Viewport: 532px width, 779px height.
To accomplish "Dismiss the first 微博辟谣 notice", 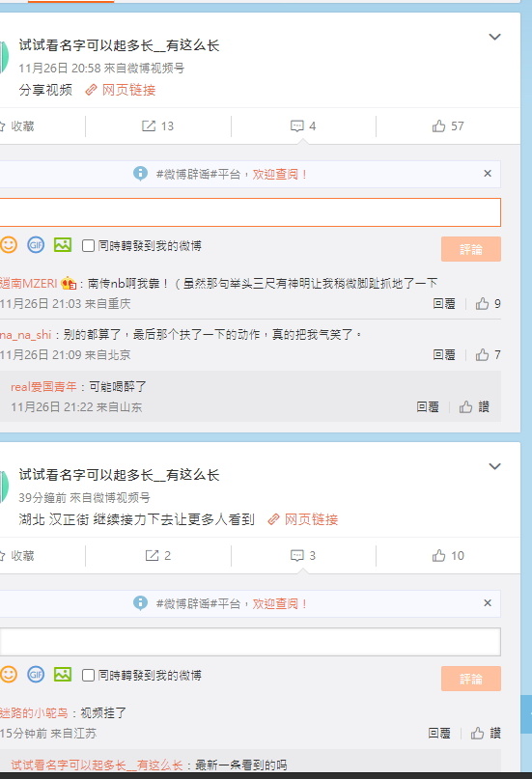I will point(488,174).
